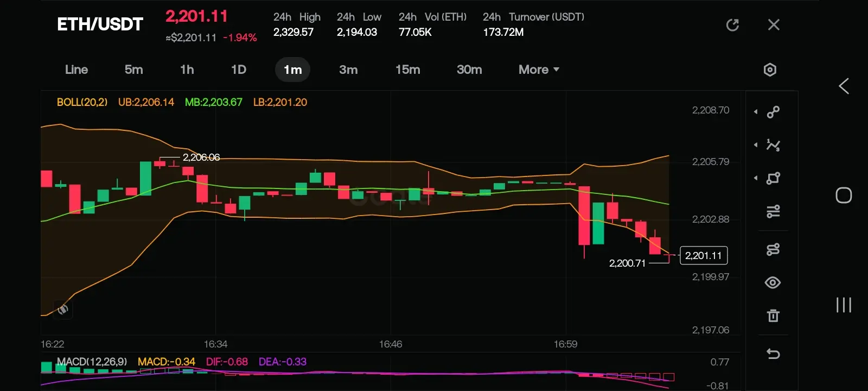Image resolution: width=868 pixels, height=391 pixels.
Task: Tap the 2,202.88 price axis label
Action: 711,219
